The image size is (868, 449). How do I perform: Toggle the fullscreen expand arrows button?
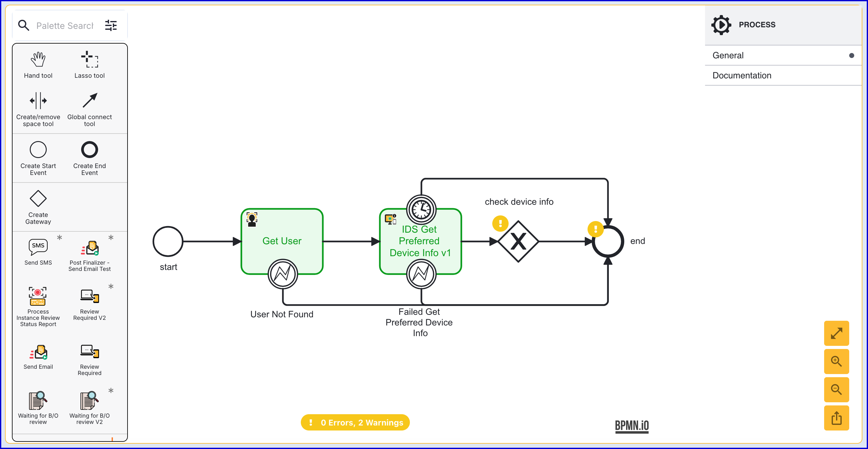[836, 333]
